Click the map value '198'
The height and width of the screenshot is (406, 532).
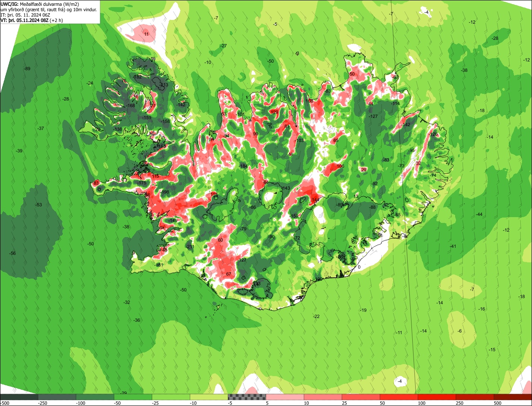point(165,192)
